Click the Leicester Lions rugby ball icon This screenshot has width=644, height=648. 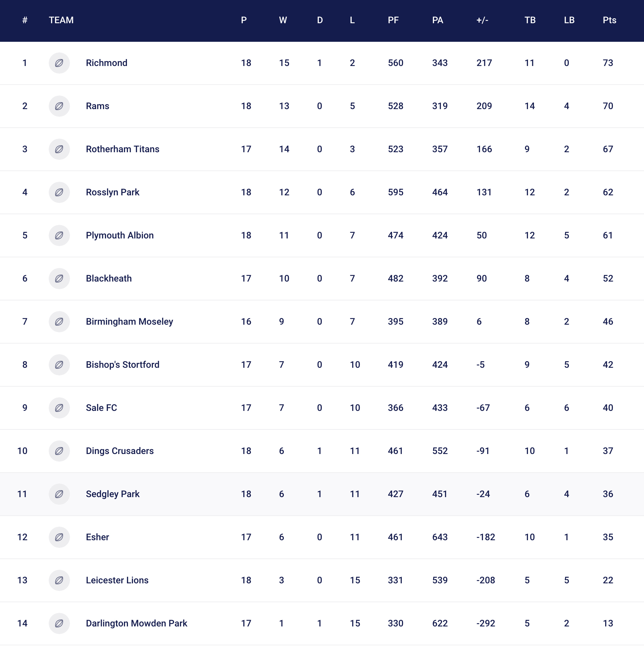click(x=59, y=580)
